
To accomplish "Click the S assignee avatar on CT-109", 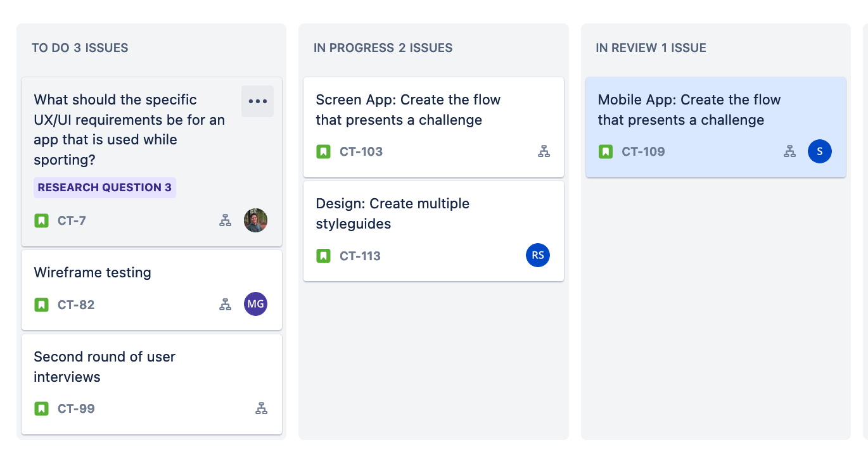I will point(820,151).
